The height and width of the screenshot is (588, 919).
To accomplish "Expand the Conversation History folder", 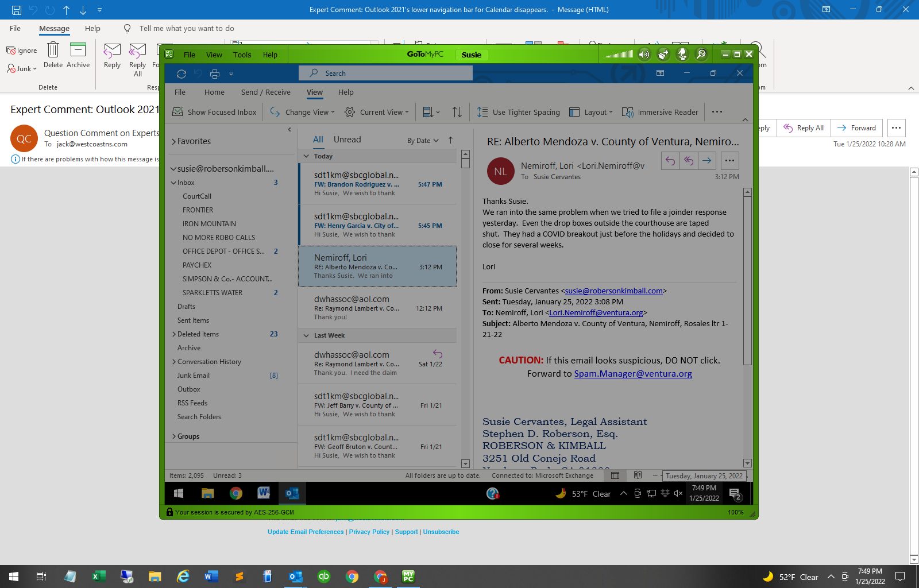I will click(174, 361).
